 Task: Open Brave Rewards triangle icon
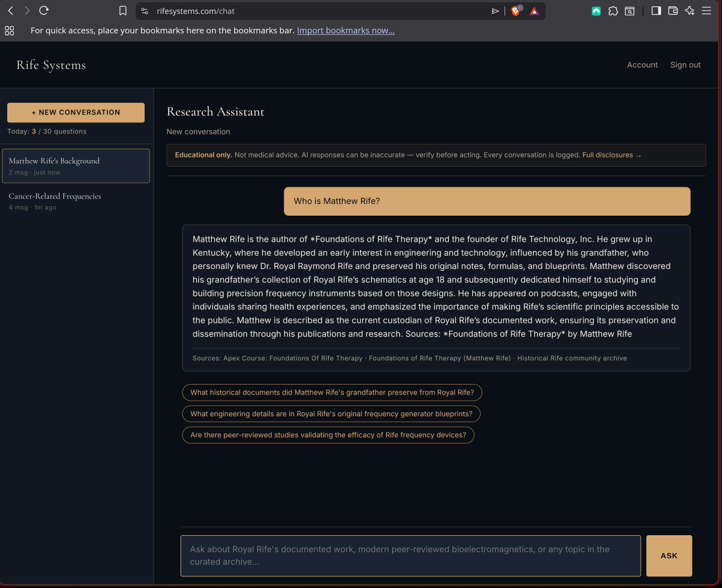[534, 11]
